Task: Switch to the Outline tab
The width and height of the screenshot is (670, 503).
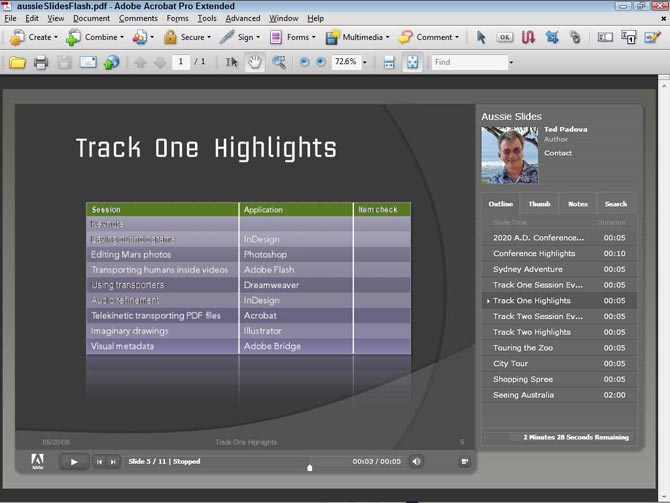Action: [x=501, y=204]
